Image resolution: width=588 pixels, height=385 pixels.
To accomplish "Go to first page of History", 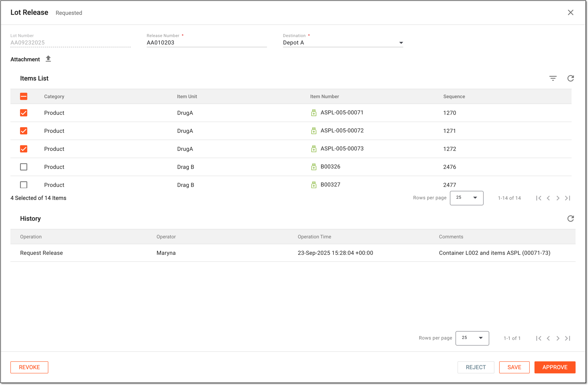I will (539, 338).
